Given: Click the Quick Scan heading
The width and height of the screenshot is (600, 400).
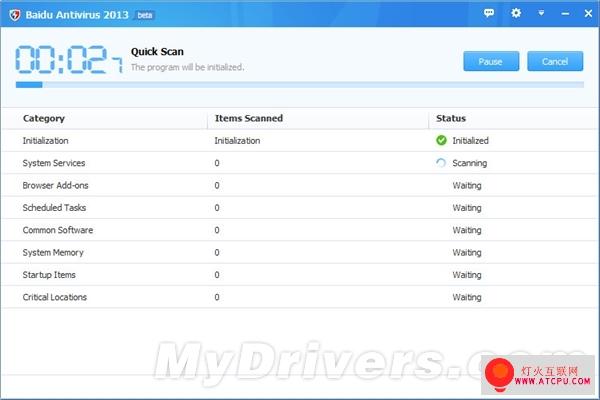Looking at the screenshot, I should pos(157,52).
